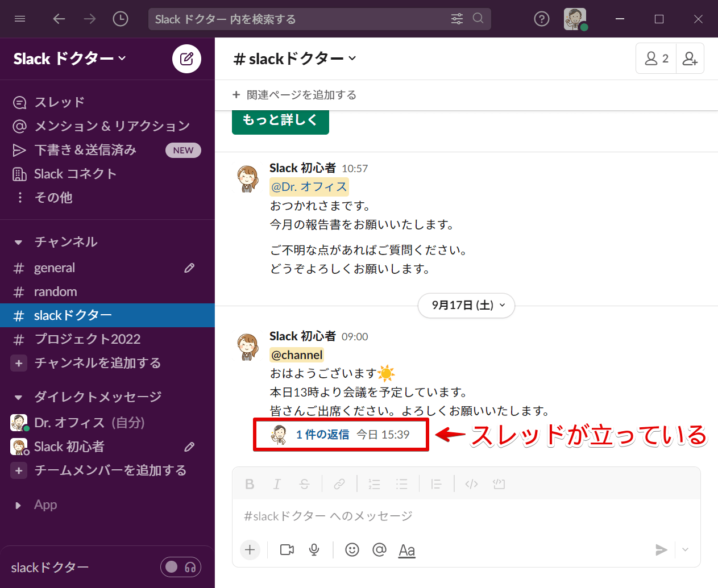The height and width of the screenshot is (588, 718).
Task: Open history clock icon
Action: pos(121,19)
